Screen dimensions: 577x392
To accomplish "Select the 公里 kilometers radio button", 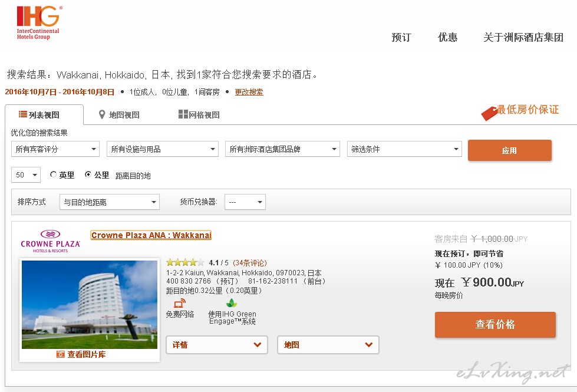I will 88,174.
